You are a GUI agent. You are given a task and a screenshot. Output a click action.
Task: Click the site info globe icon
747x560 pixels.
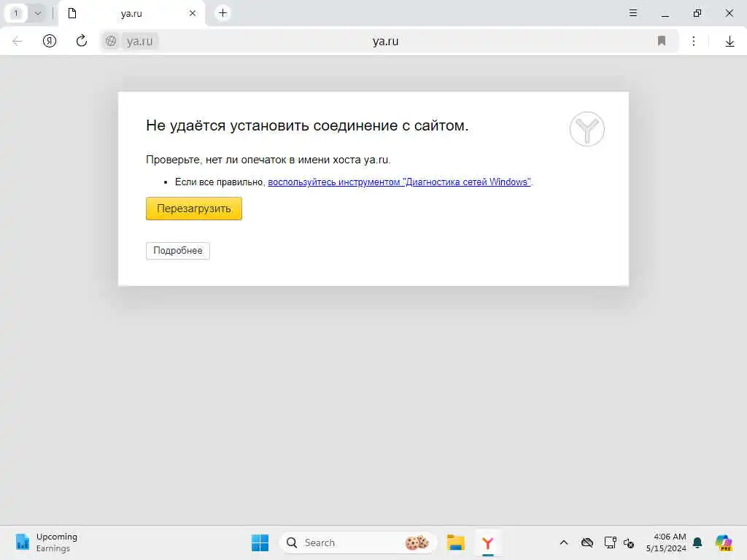pyautogui.click(x=111, y=41)
